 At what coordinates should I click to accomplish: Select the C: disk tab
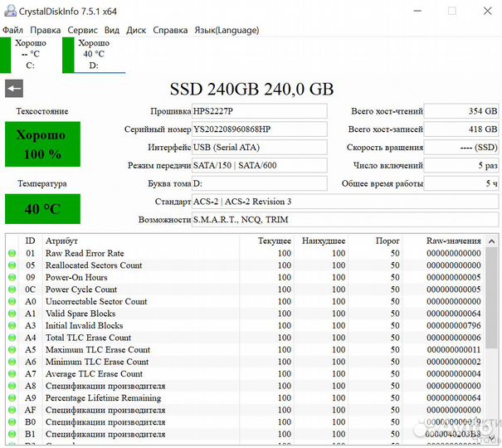31,55
